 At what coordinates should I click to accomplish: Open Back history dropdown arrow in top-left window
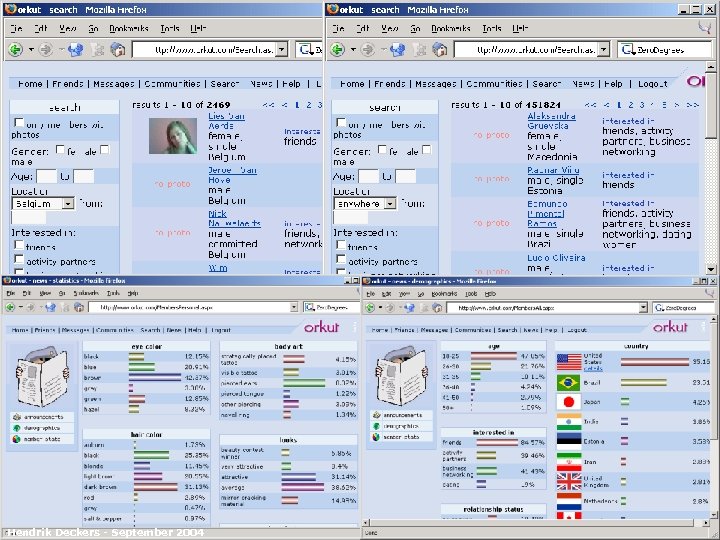click(31, 50)
